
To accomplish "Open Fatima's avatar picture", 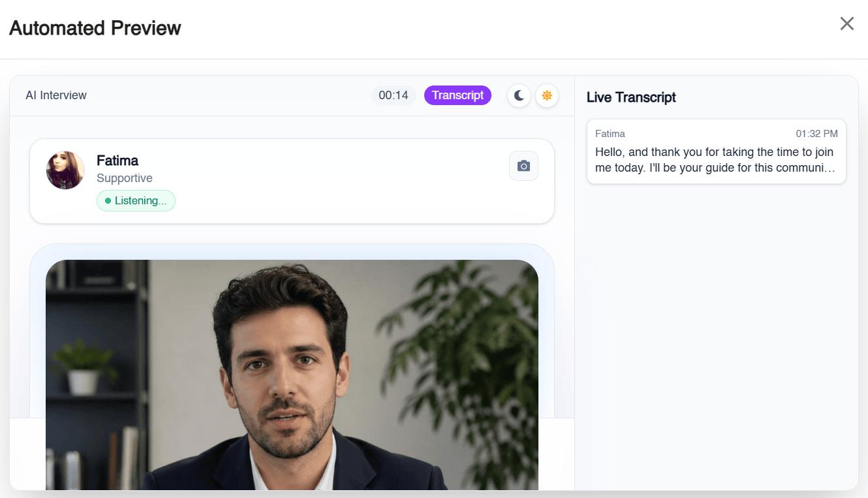I will [x=65, y=170].
